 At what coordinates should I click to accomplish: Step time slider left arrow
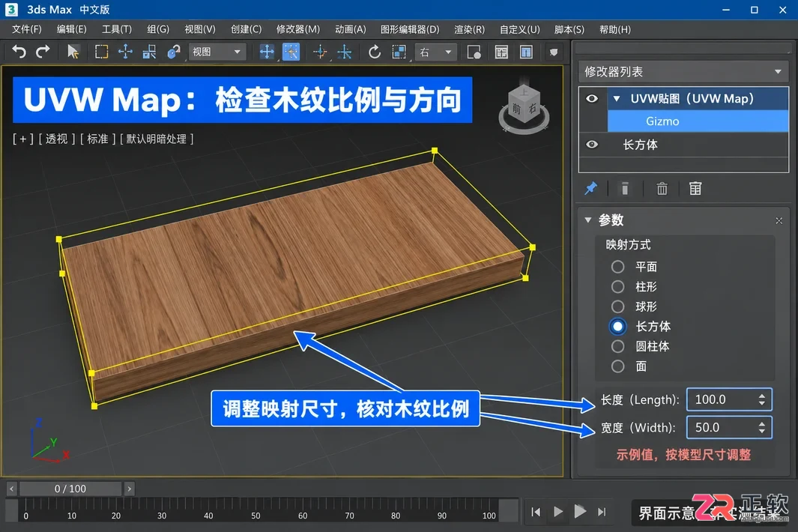pos(12,489)
